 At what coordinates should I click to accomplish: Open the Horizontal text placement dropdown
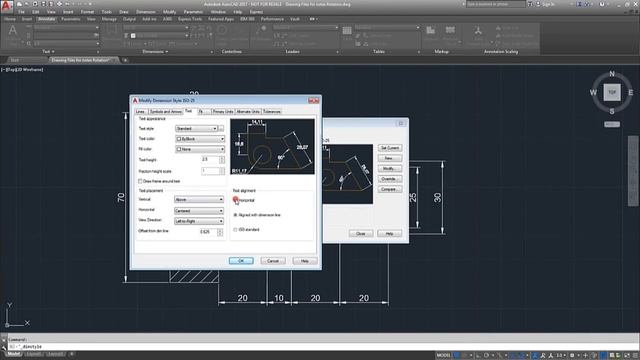(199, 211)
